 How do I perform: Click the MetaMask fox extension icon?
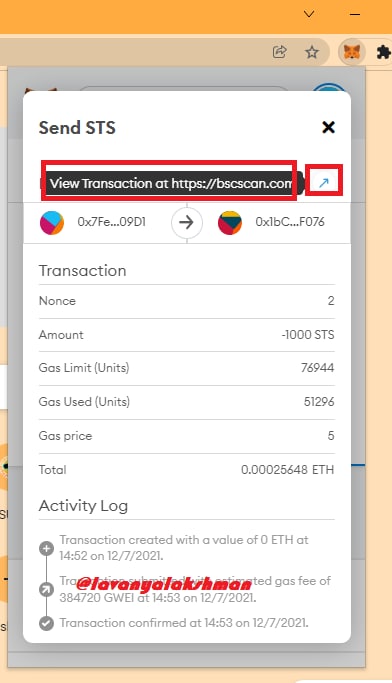coord(351,52)
